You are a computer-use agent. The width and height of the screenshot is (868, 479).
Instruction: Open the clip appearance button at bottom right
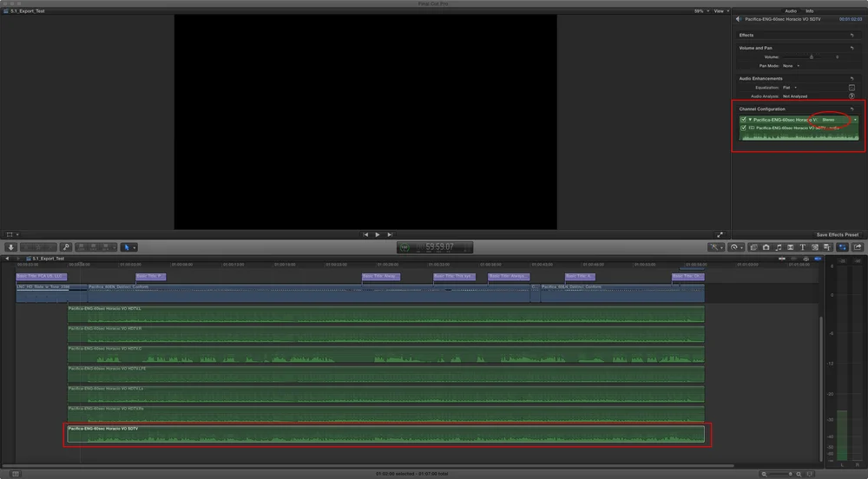(810, 474)
